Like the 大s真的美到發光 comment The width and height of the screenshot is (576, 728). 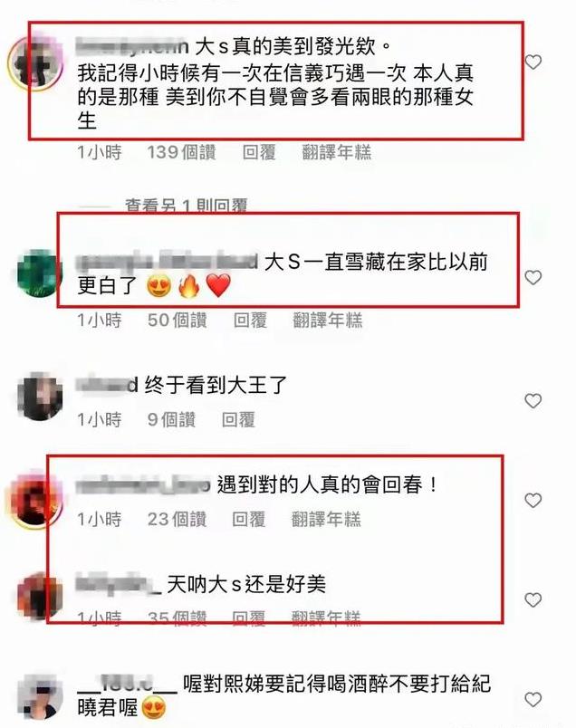click(533, 62)
